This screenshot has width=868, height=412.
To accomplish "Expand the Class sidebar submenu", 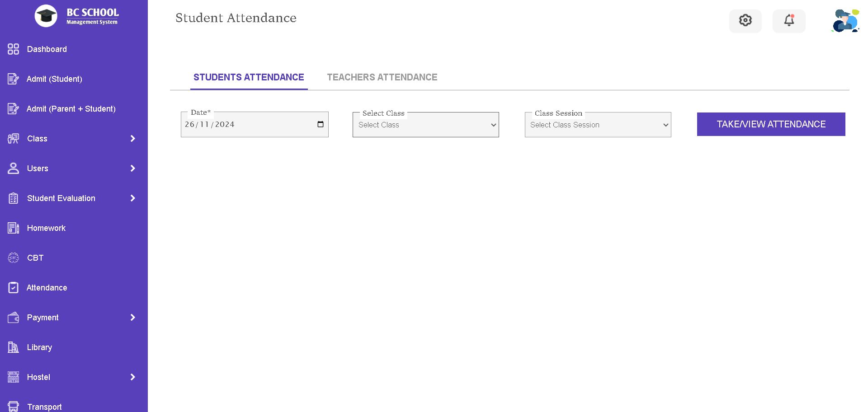I will click(x=132, y=139).
